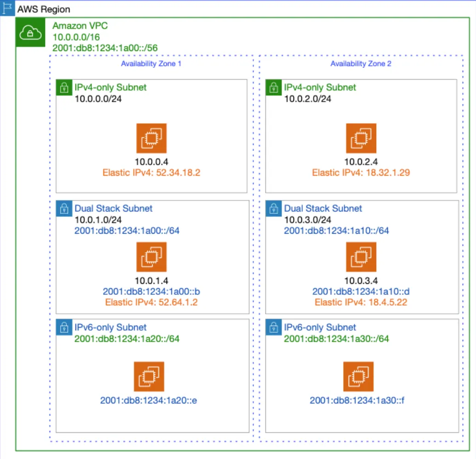This screenshot has height=459, width=476.
Task: Click IPv6 address 2001:db8:1234:1a00::b
Action: click(151, 292)
